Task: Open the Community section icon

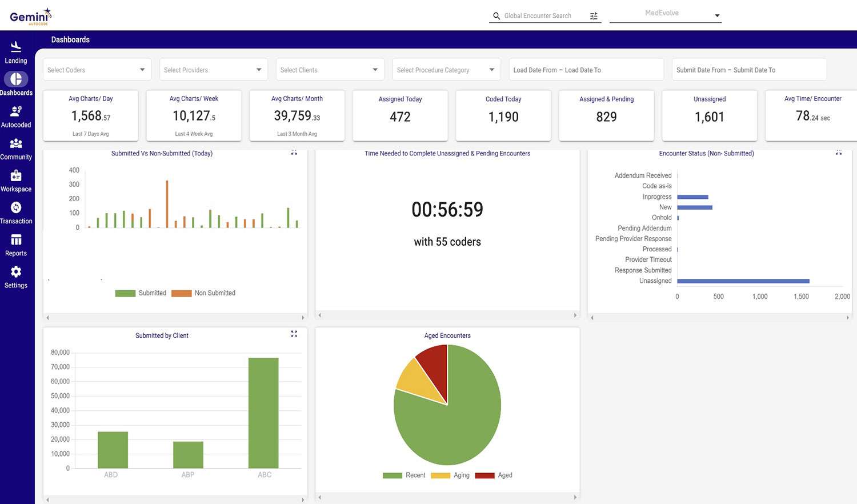Action: click(16, 143)
